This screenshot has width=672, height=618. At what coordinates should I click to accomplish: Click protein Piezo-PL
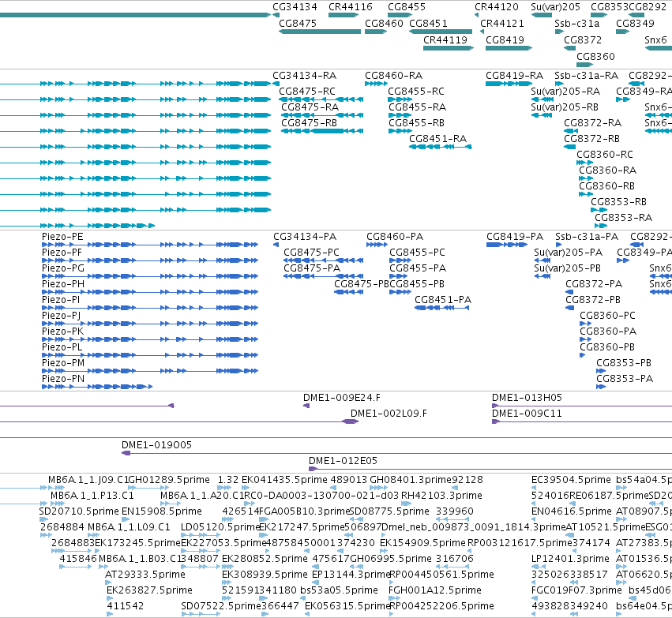(62, 347)
